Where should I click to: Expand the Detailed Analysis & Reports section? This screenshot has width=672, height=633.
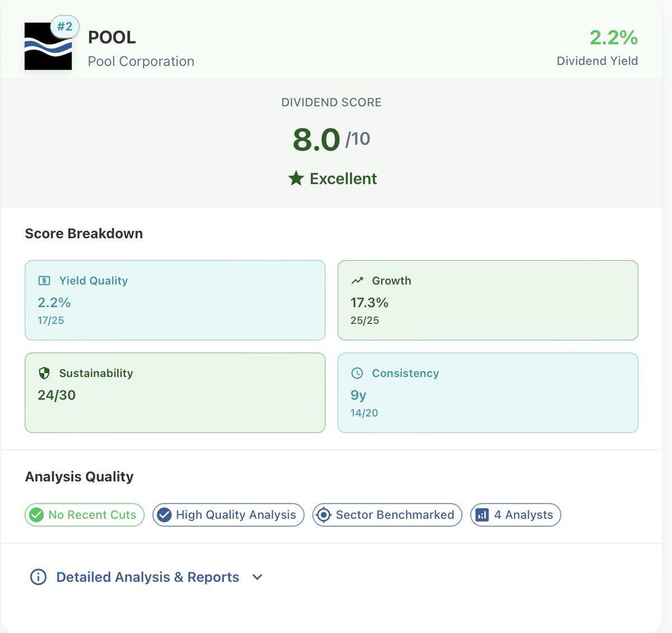147,577
